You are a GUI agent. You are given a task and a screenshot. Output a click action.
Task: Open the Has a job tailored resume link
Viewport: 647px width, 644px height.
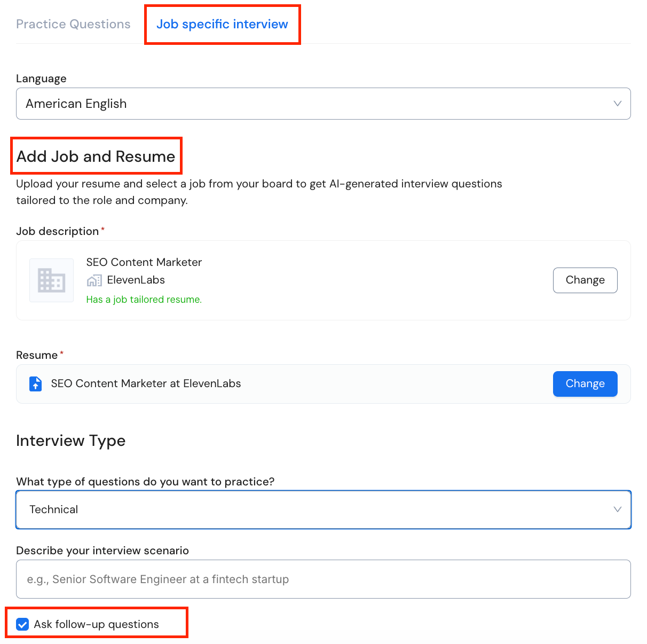pos(144,299)
